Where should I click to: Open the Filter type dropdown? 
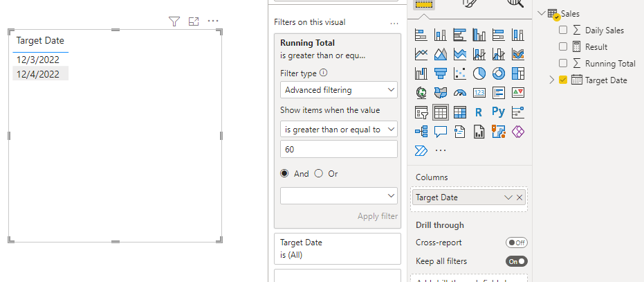[x=339, y=90]
